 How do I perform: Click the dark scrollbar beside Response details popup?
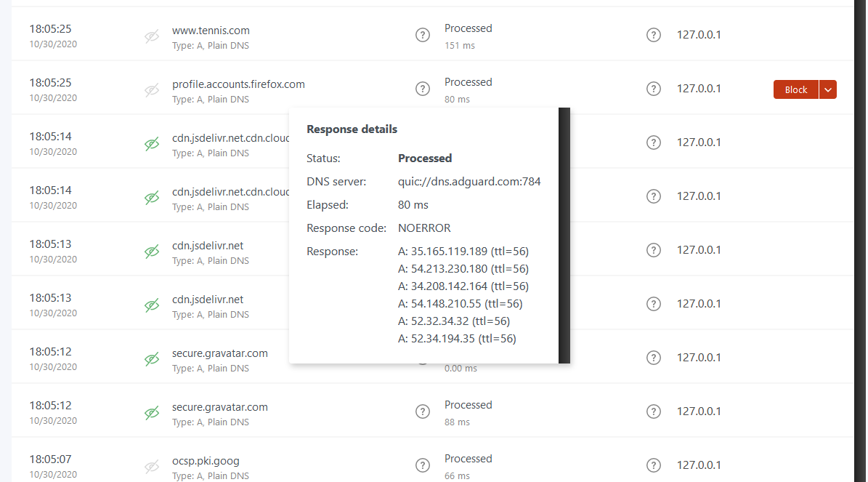pos(564,236)
